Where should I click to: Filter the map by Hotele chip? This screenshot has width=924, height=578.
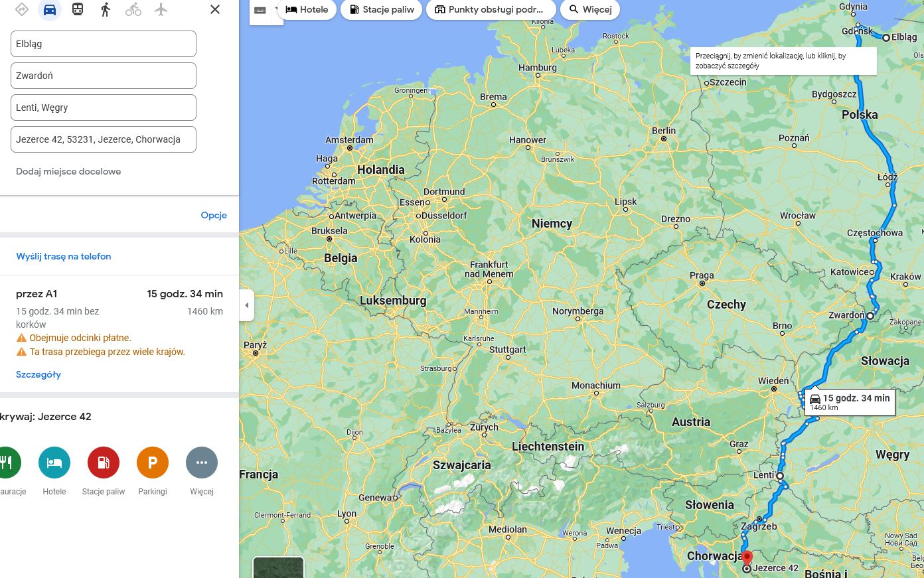pos(307,10)
